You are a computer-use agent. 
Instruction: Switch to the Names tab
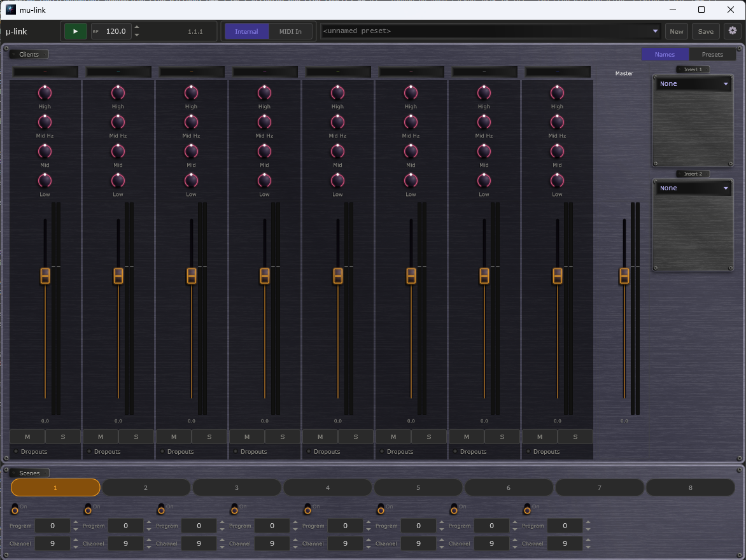[x=665, y=54]
